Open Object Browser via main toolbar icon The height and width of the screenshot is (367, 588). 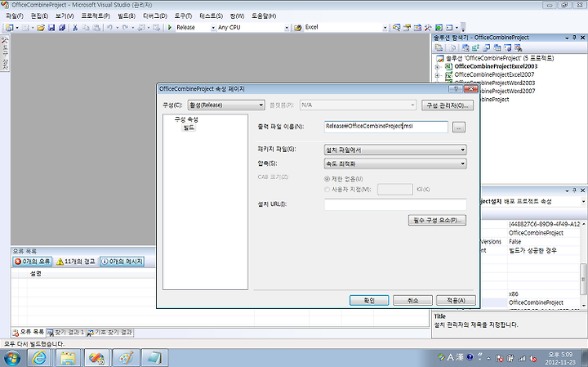pos(417,28)
